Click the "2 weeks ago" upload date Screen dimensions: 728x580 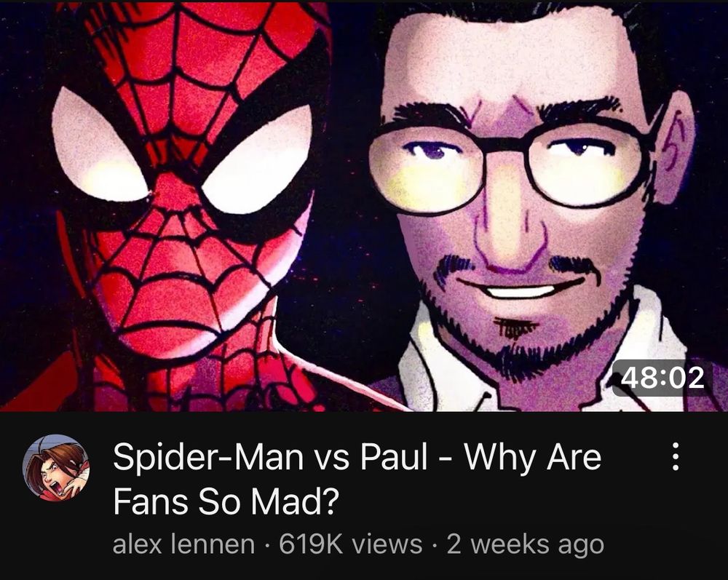pos(525,544)
